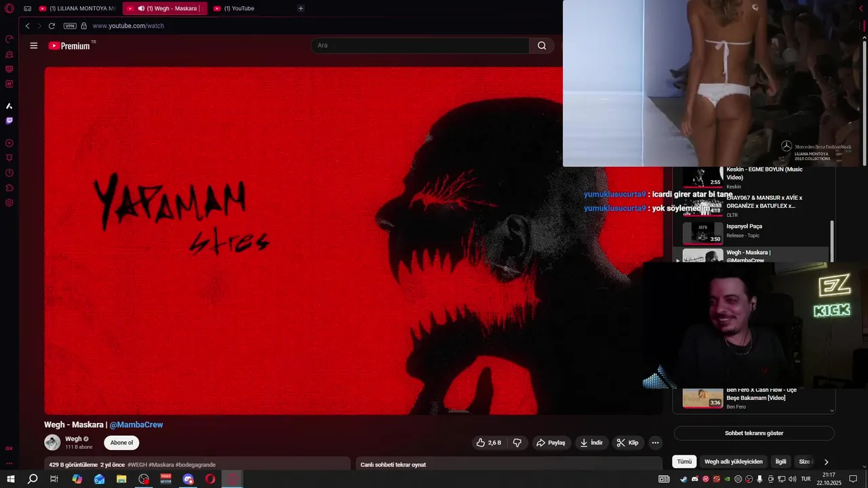Open the Twitch sidebar icon
Image resolution: width=868 pixels, height=488 pixels.
pyautogui.click(x=9, y=121)
